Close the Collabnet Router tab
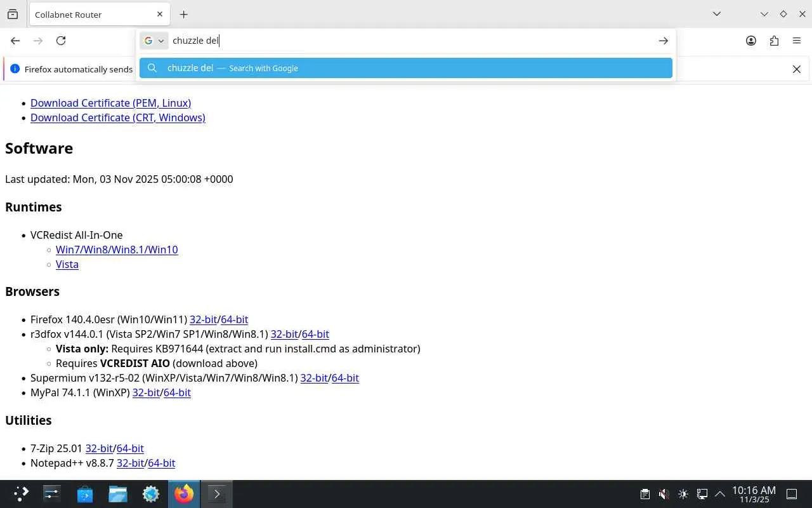812x508 pixels. [160, 14]
